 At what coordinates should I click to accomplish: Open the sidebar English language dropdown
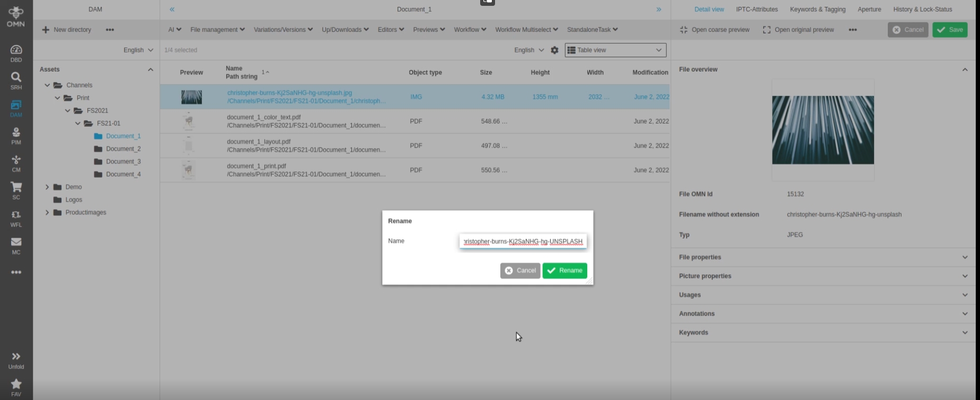(x=138, y=50)
